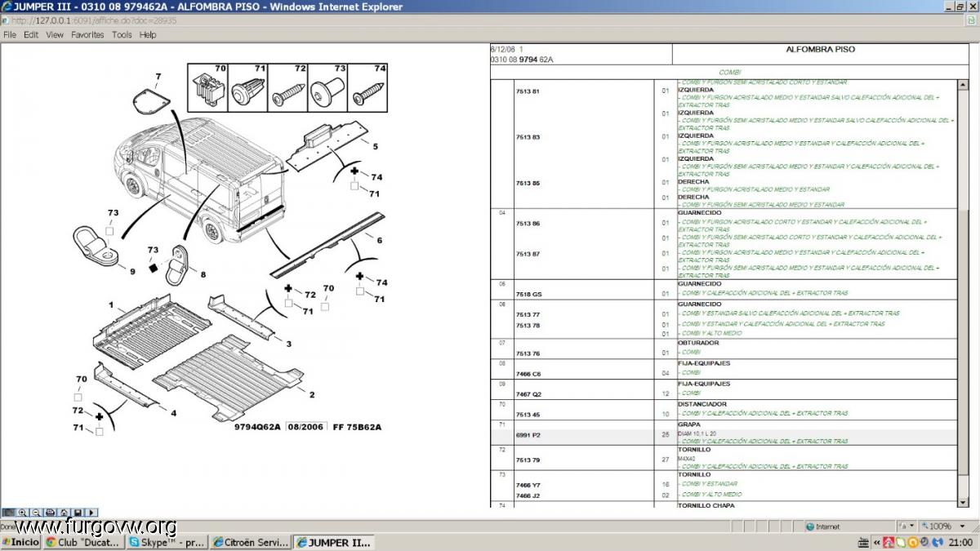
Task: Click the save floppy disk icon
Action: (x=78, y=513)
